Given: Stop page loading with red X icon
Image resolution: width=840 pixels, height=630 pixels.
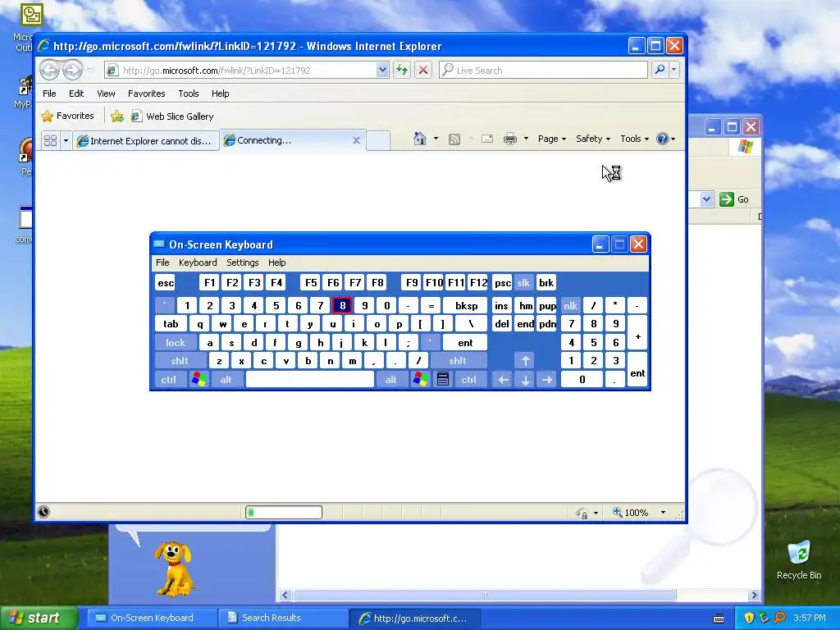Looking at the screenshot, I should pos(423,70).
